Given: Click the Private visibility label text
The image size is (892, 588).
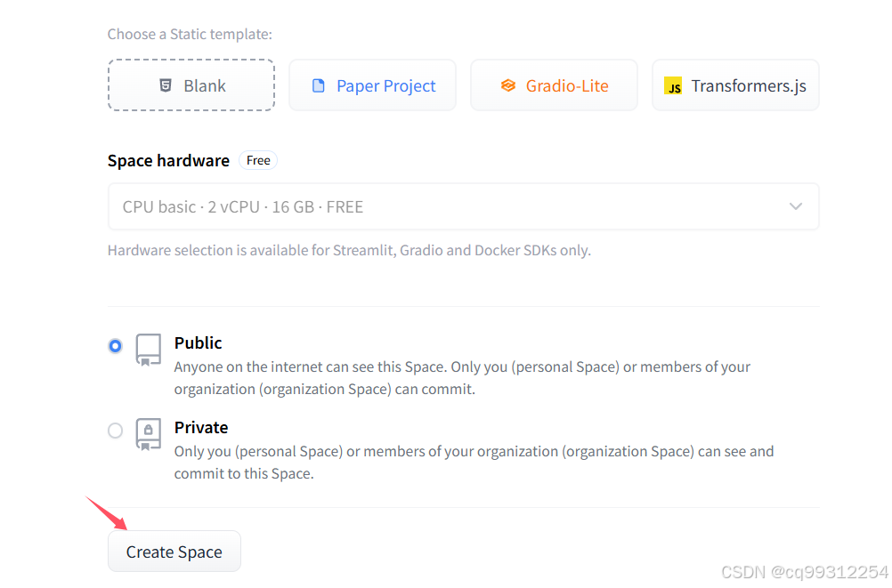Looking at the screenshot, I should click(x=201, y=427).
